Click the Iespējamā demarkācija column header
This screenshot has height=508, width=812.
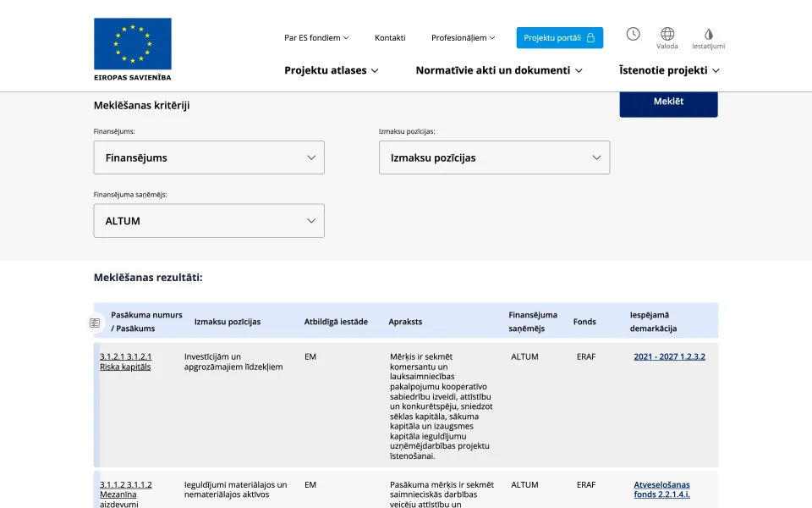coord(653,322)
